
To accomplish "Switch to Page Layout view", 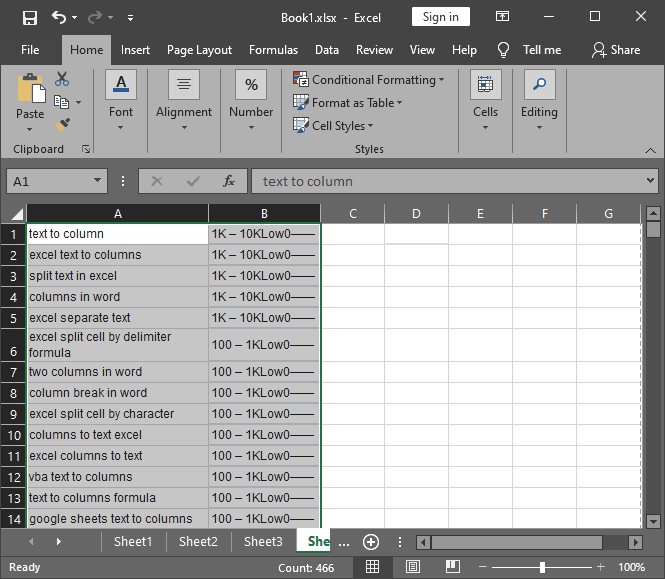I will click(x=413, y=567).
